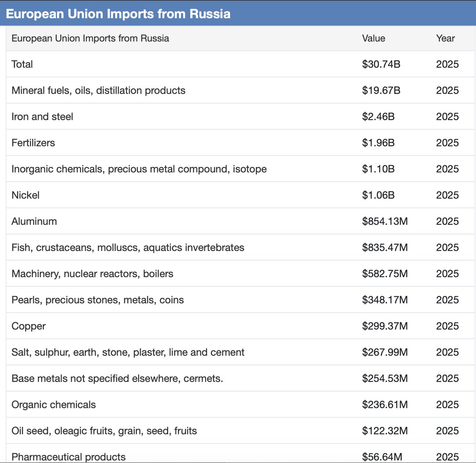Click the $348.17M value cell
The width and height of the screenshot is (476, 463).
coord(385,300)
